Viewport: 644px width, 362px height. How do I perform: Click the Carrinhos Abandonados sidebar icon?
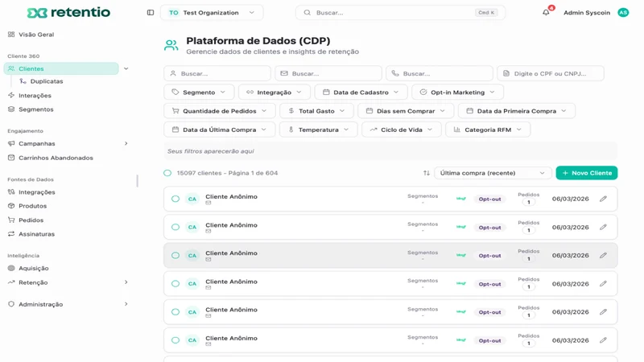[11, 158]
